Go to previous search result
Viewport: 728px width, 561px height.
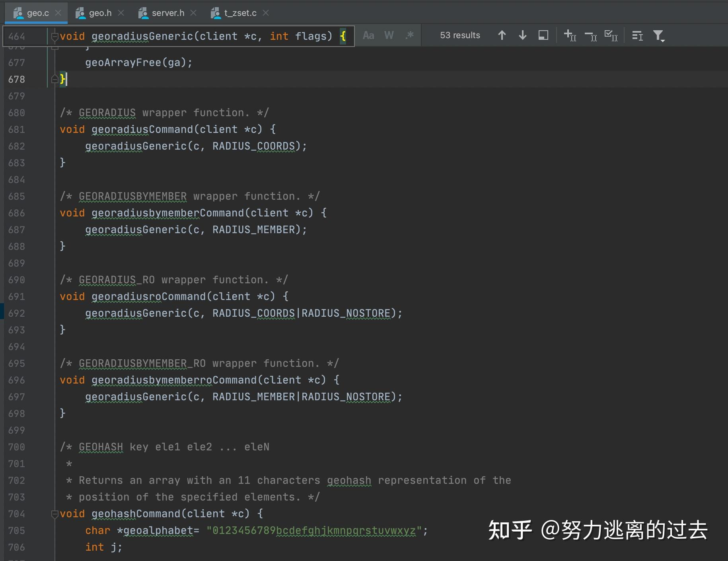click(502, 35)
